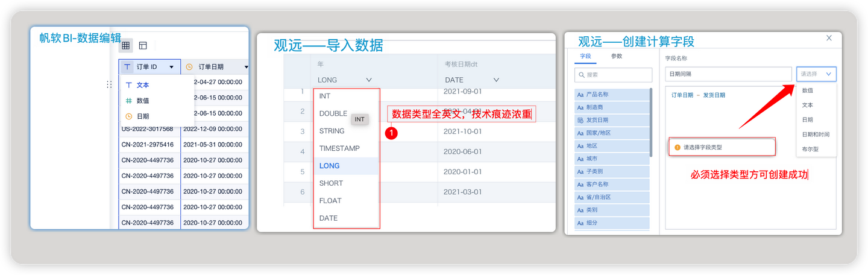868x275 pixels.
Task: Click the magnifier icon in the search box
Action: pyautogui.click(x=581, y=75)
